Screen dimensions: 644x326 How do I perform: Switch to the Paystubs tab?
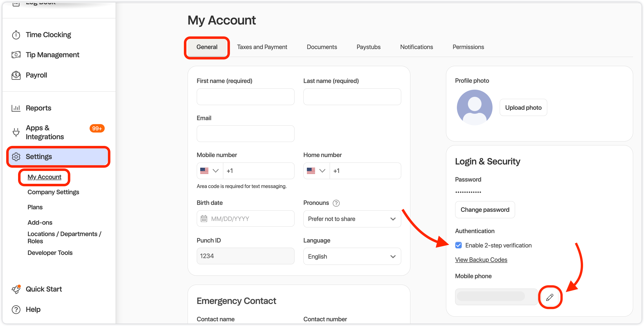pos(369,47)
